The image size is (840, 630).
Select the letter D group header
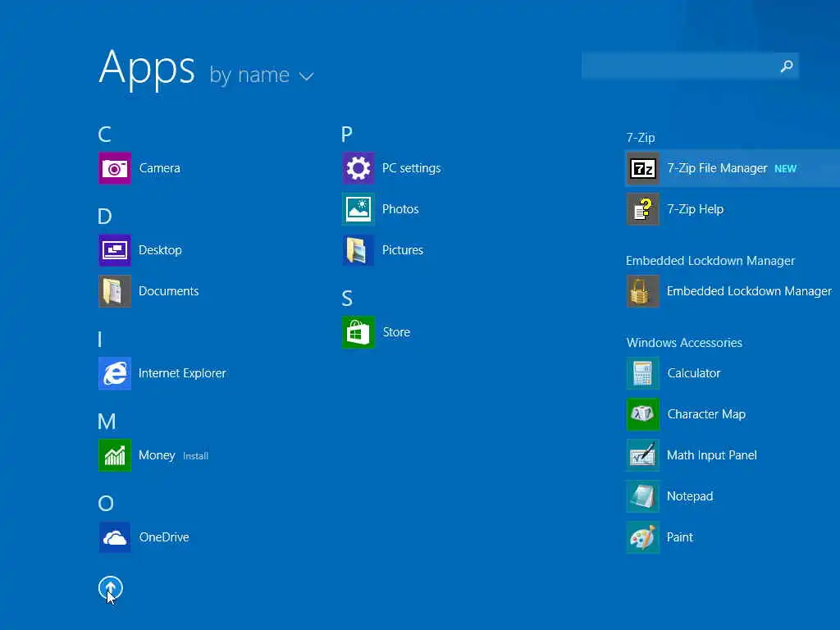[x=105, y=217]
